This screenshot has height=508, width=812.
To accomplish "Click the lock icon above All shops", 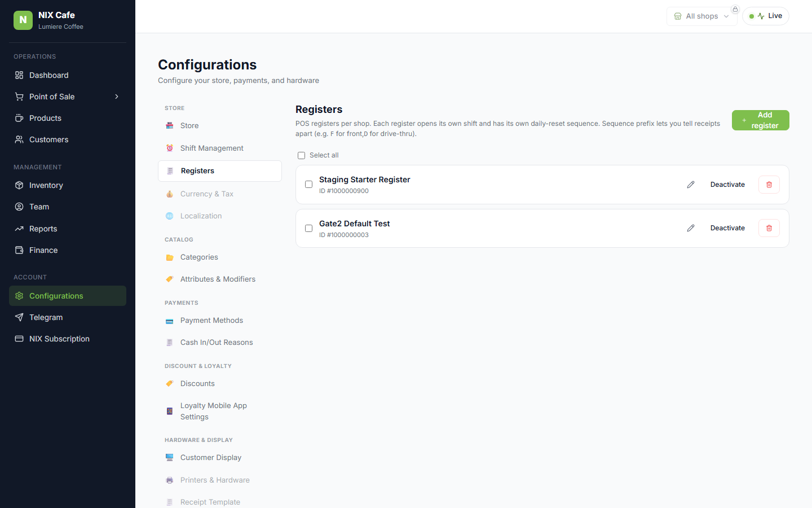I will pyautogui.click(x=735, y=9).
